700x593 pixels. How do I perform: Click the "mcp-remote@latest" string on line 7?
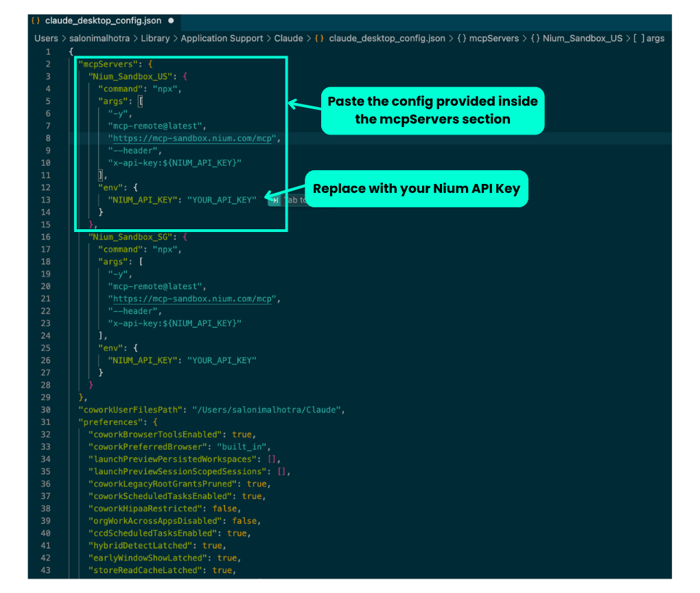click(x=155, y=126)
